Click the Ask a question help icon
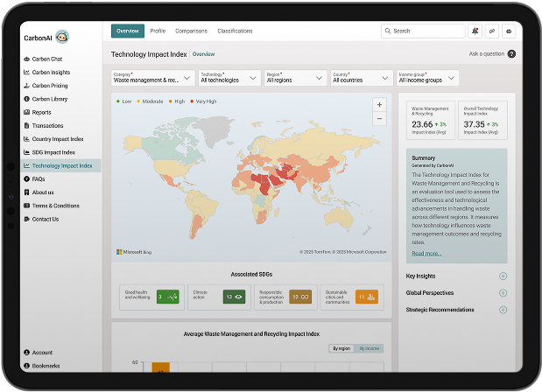The width and height of the screenshot is (542, 392). coord(511,54)
